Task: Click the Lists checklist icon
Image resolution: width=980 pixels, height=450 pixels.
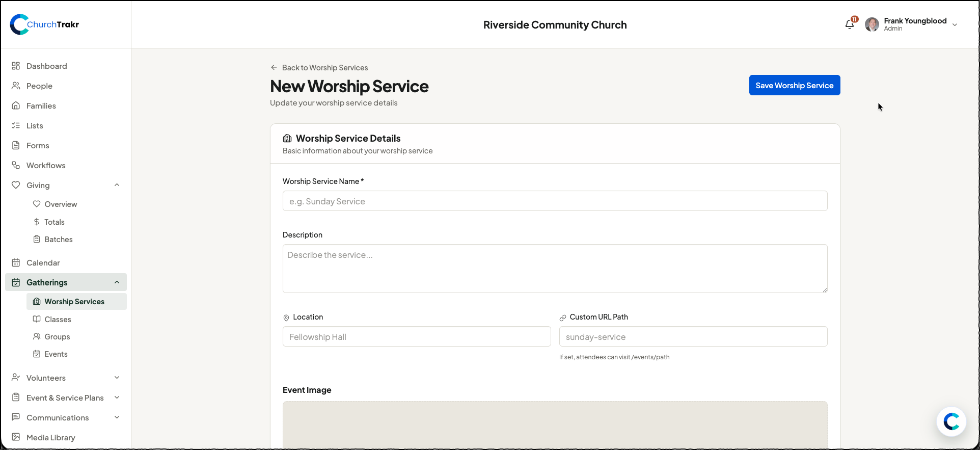Action: 16,125
